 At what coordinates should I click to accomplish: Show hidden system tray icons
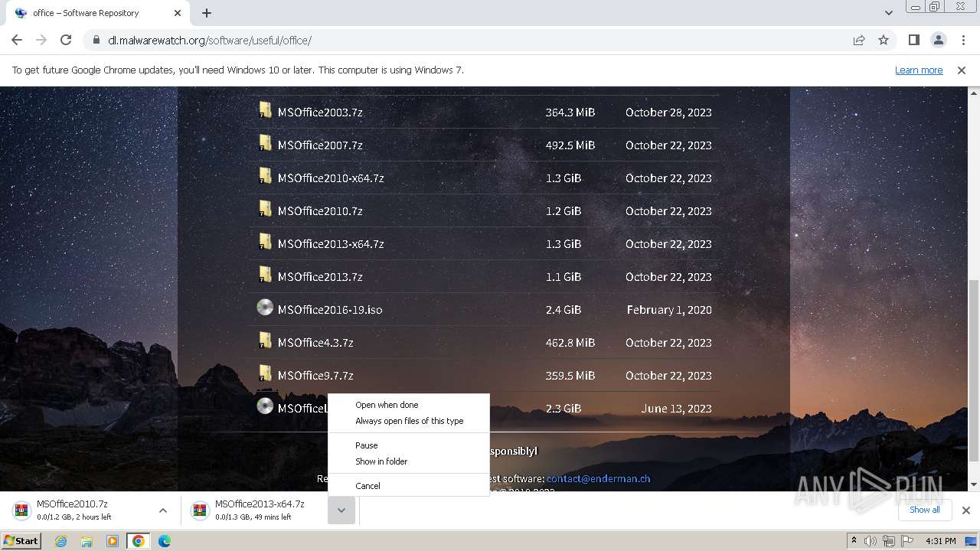(x=854, y=541)
